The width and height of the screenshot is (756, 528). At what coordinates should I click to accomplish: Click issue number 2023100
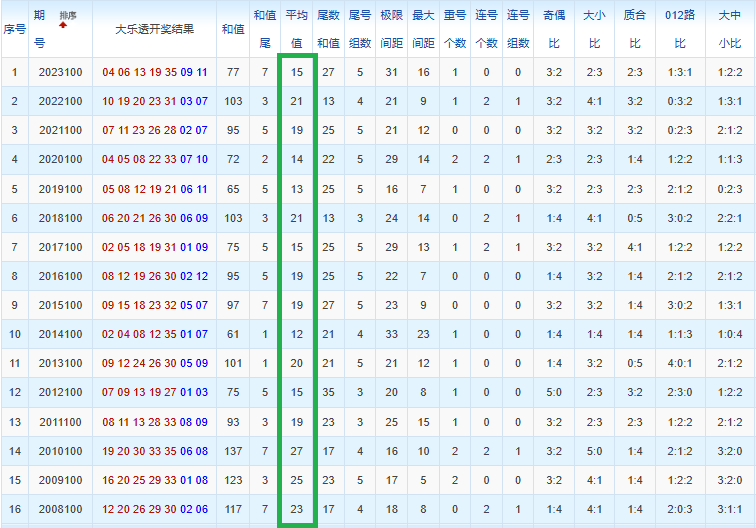tap(60, 72)
